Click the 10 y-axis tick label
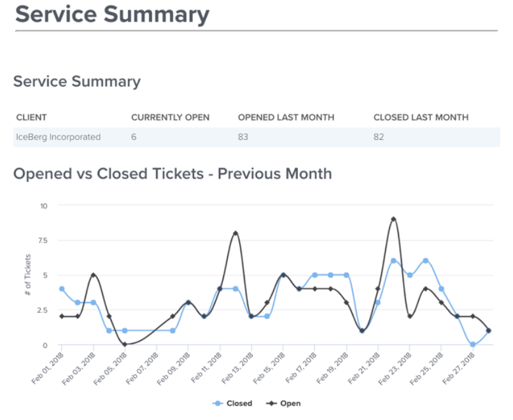The height and width of the screenshot is (420, 513). click(43, 206)
